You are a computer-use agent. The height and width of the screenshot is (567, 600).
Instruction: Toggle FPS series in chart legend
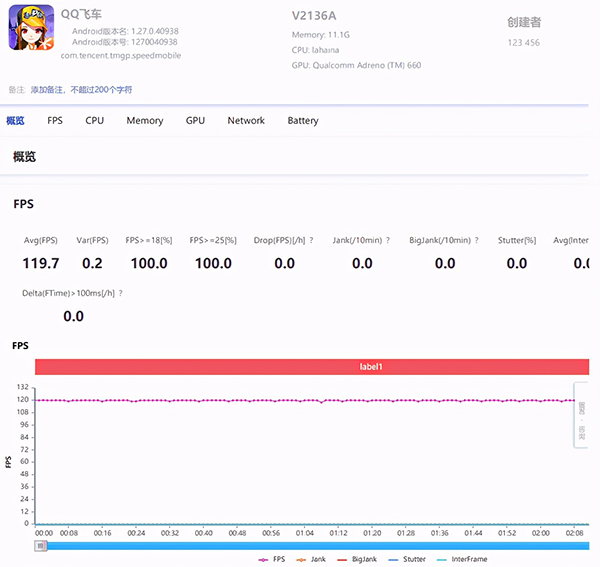tap(272, 559)
